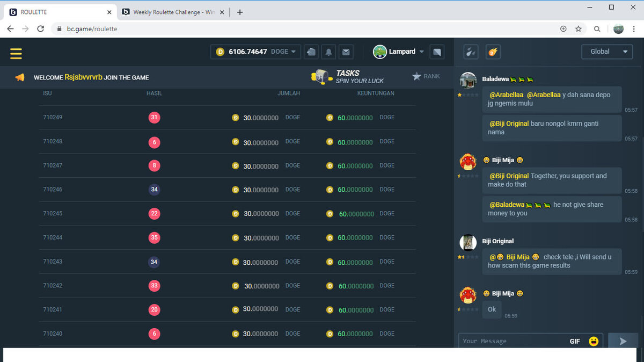Open the Rank star button

(x=426, y=76)
